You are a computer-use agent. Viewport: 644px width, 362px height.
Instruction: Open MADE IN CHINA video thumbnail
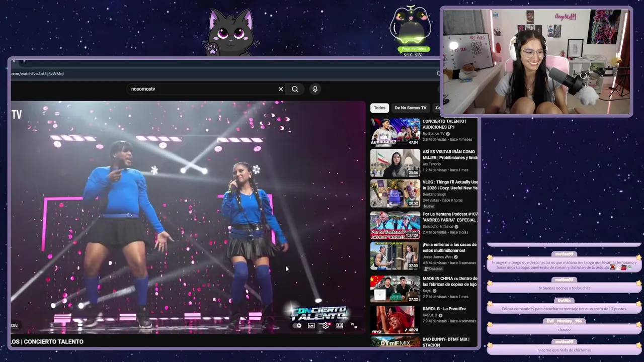coord(395,289)
